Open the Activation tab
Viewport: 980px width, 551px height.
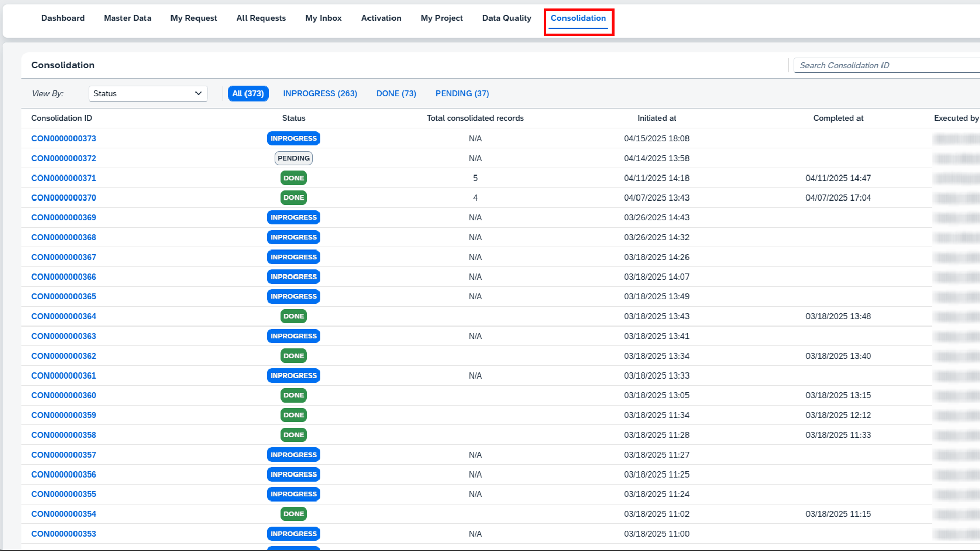381,18
